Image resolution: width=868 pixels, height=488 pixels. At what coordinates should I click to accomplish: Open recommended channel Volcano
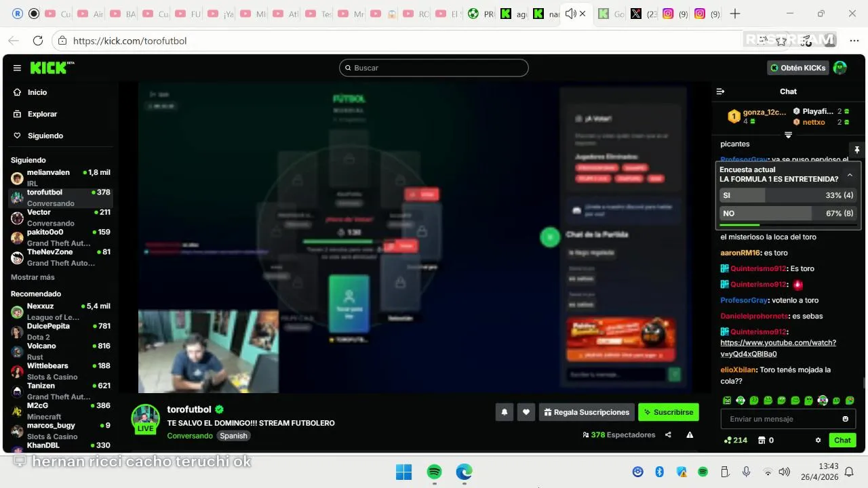point(60,351)
